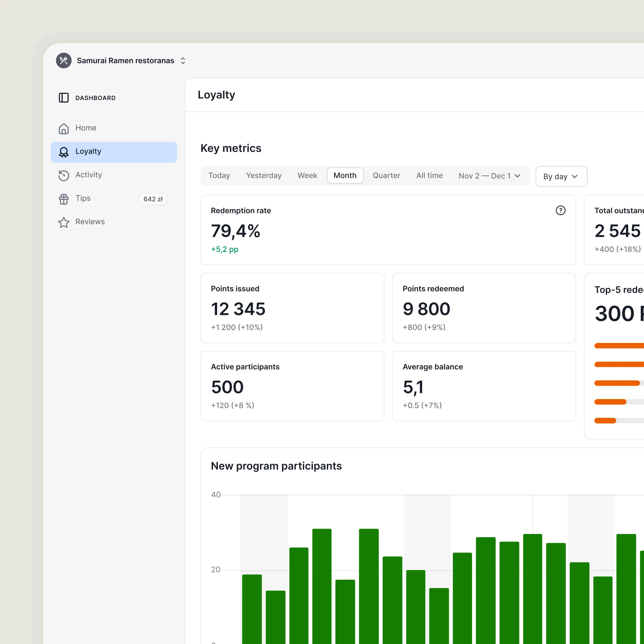Screen dimensions: 644x644
Task: Click the +1 200 (+10%) change text
Action: tap(237, 327)
